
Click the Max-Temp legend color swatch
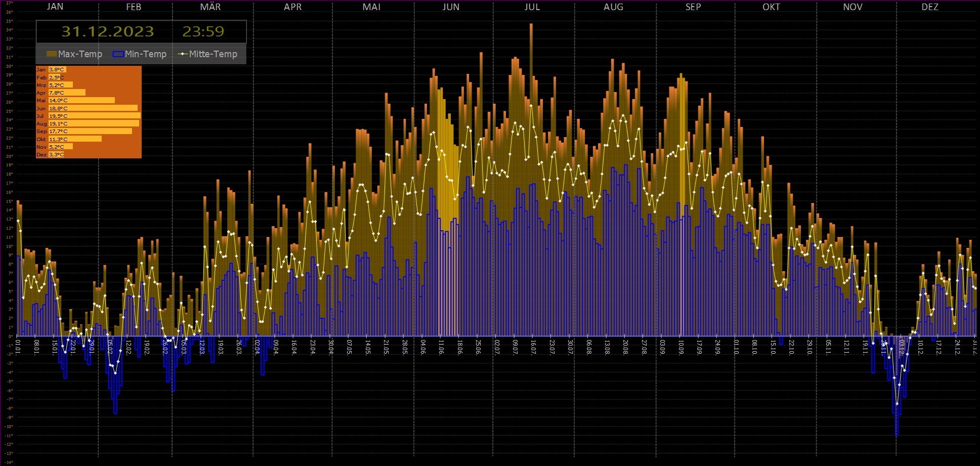click(51, 54)
